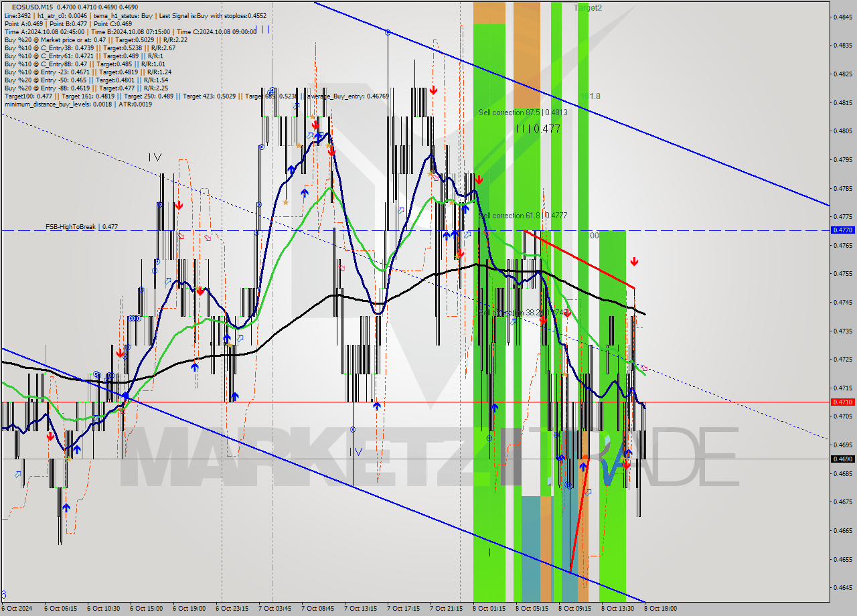Screen dimensions: 857x616
Task: Click the 'FSB-HighToBreak | 0.477' label
Action: pyautogui.click(x=82, y=227)
